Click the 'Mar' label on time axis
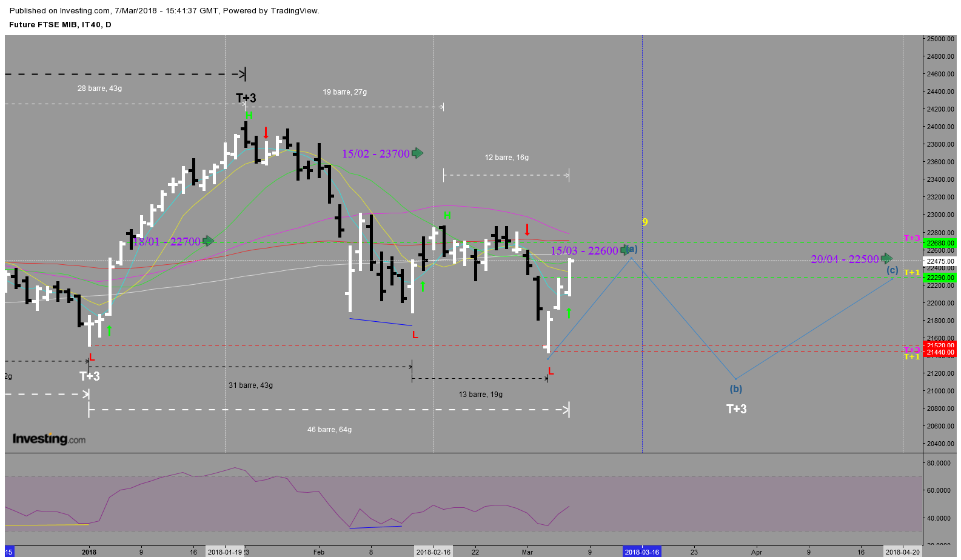Screen dimensions: 961x560 pos(527,552)
